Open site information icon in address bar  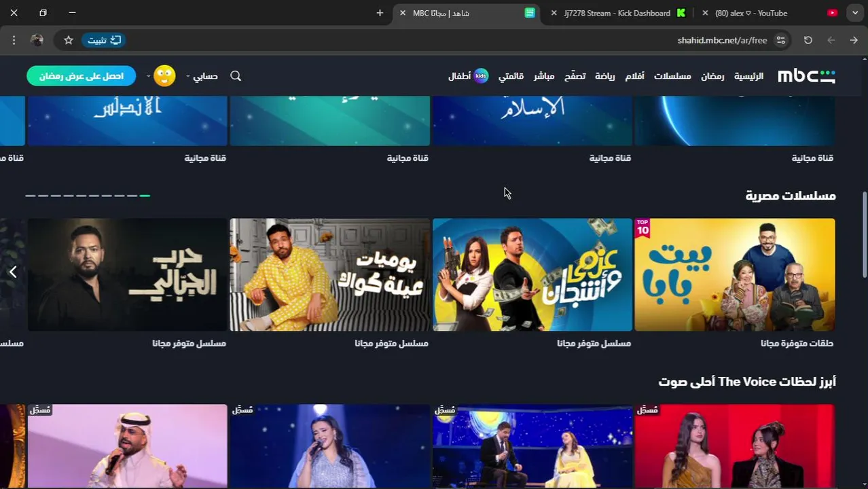[x=781, y=40]
